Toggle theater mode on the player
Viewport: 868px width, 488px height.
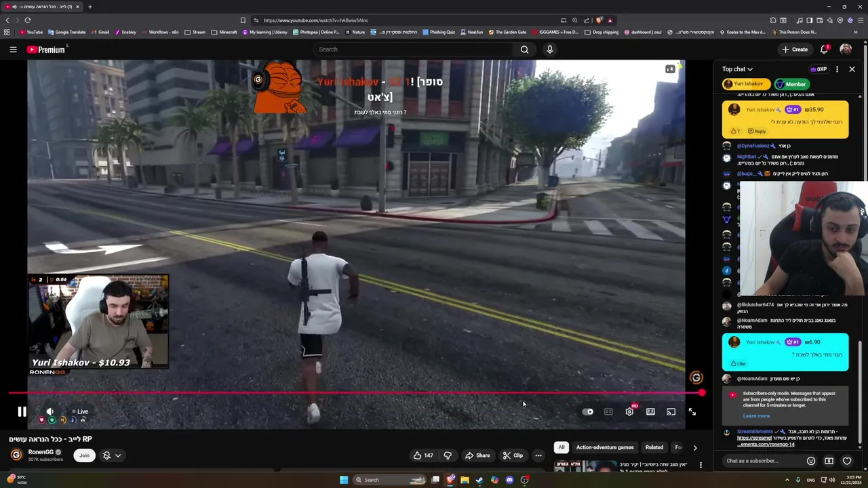pos(650,411)
